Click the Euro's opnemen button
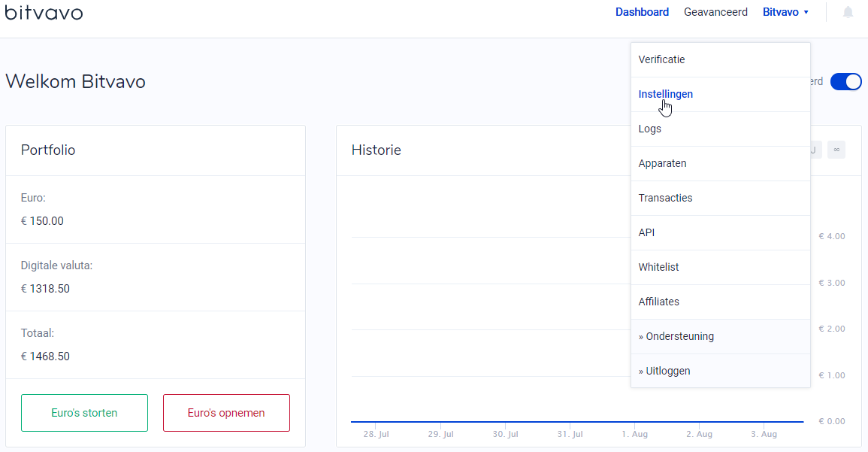 click(226, 413)
